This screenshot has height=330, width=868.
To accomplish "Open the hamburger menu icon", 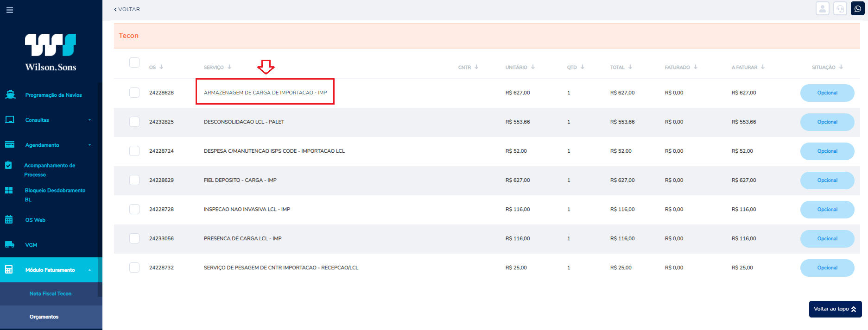I will [10, 10].
